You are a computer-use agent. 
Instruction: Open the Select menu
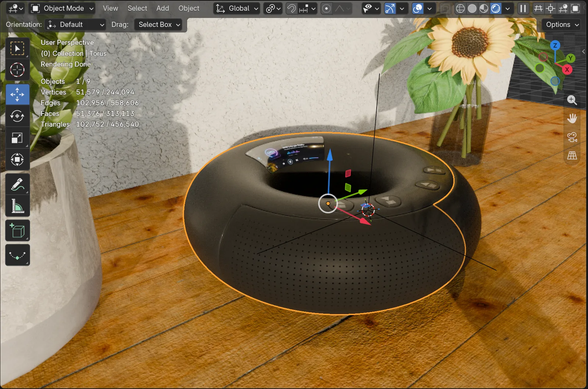137,8
